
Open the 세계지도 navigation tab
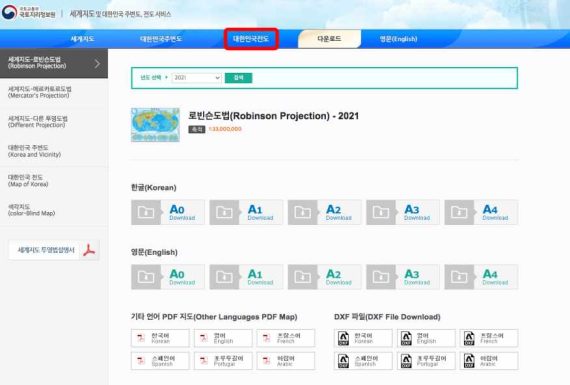(x=83, y=39)
